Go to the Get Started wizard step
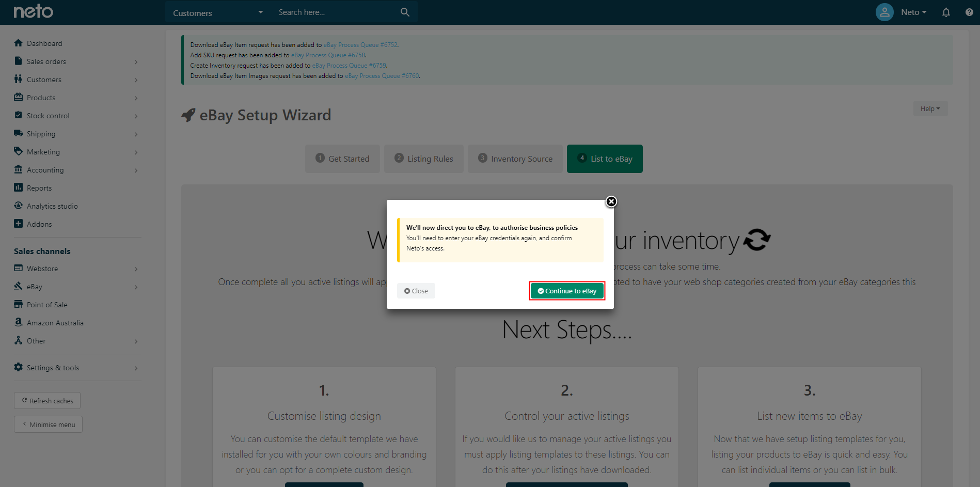Viewport: 980px width, 487px height. click(x=342, y=159)
